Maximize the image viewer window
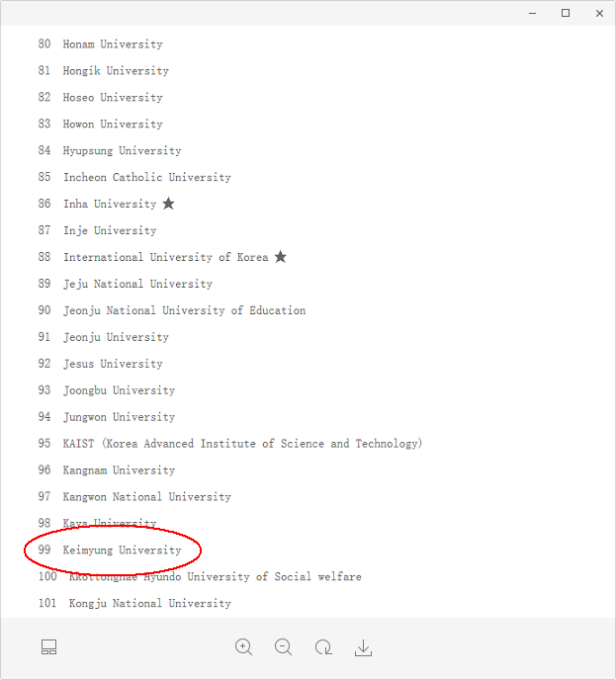Image resolution: width=616 pixels, height=680 pixels. (566, 13)
